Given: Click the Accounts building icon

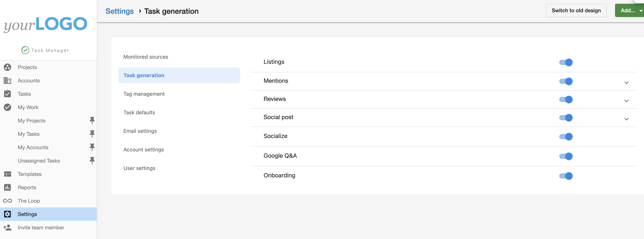Looking at the screenshot, I should tap(7, 81).
